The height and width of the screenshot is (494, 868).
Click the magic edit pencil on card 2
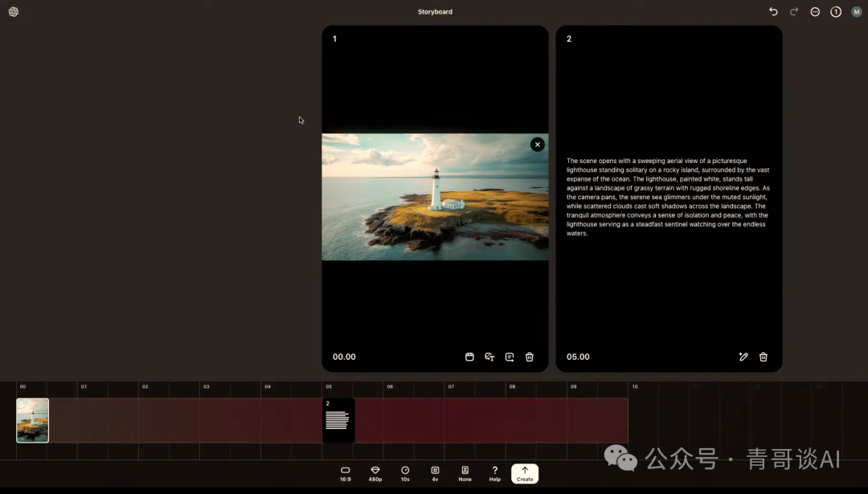pyautogui.click(x=743, y=357)
